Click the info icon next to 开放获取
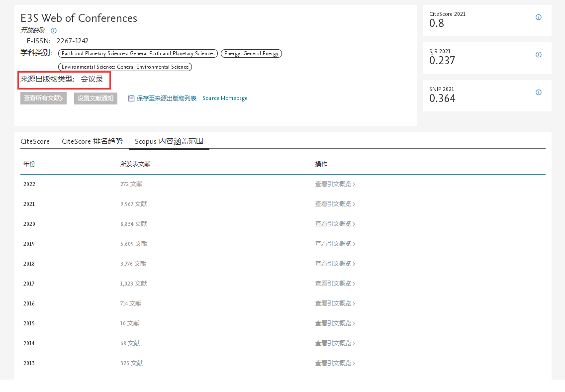565x392 pixels. (x=53, y=30)
